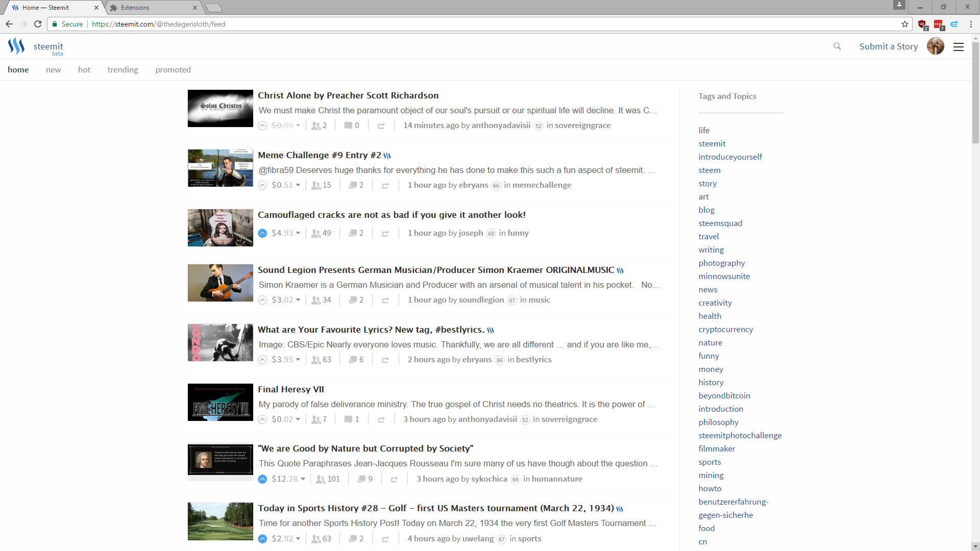Upvote the Favourite Lyrics post
Screen dimensions: 980x551
[x=262, y=360]
